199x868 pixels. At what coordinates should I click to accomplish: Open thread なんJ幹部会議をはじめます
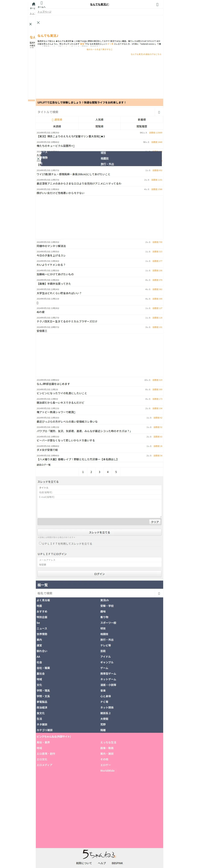[99, 382]
